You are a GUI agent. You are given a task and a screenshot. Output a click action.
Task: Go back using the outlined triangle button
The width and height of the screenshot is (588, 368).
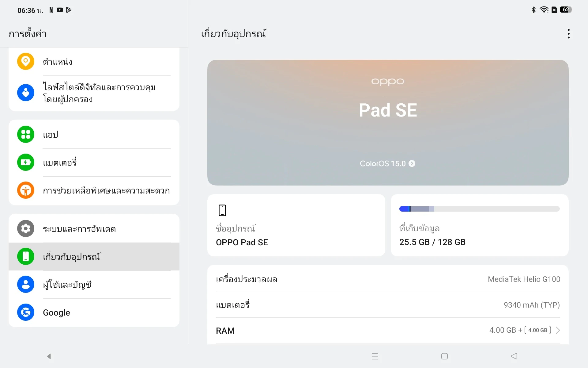click(514, 356)
